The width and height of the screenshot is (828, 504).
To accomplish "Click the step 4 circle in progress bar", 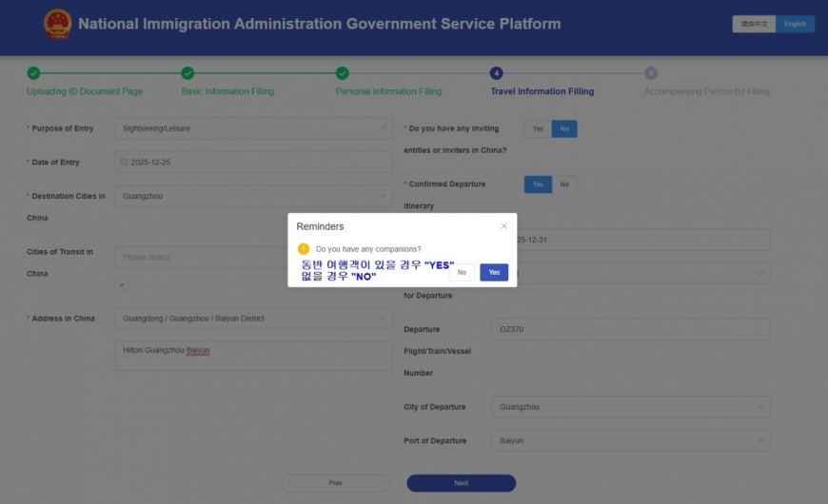I will pyautogui.click(x=496, y=73).
